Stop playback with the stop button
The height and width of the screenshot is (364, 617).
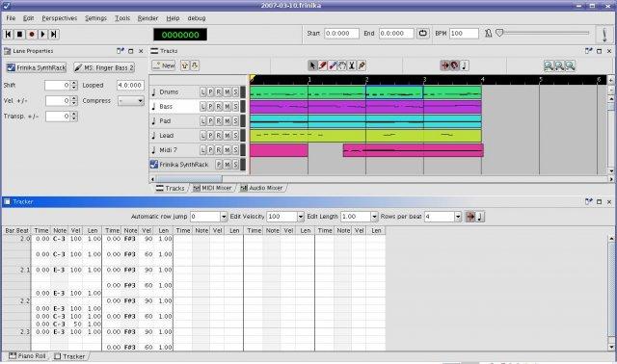[x=19, y=35]
